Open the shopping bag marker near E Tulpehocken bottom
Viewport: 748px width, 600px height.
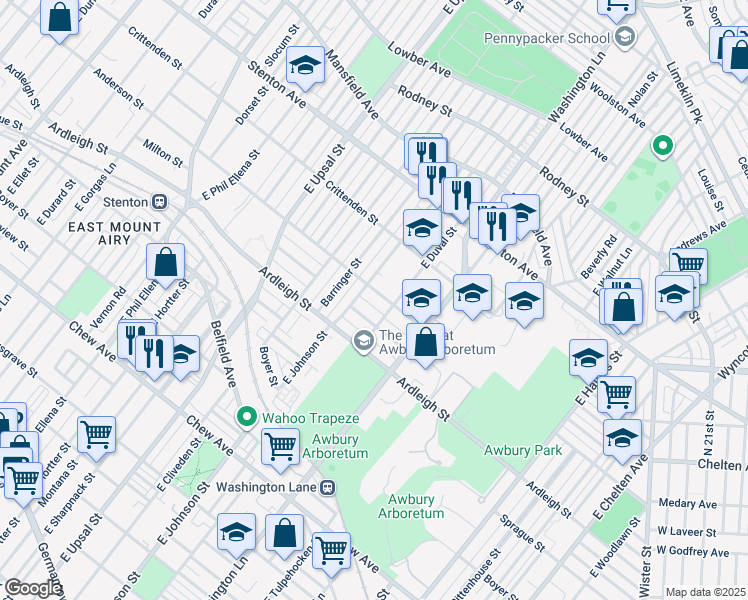pos(285,536)
